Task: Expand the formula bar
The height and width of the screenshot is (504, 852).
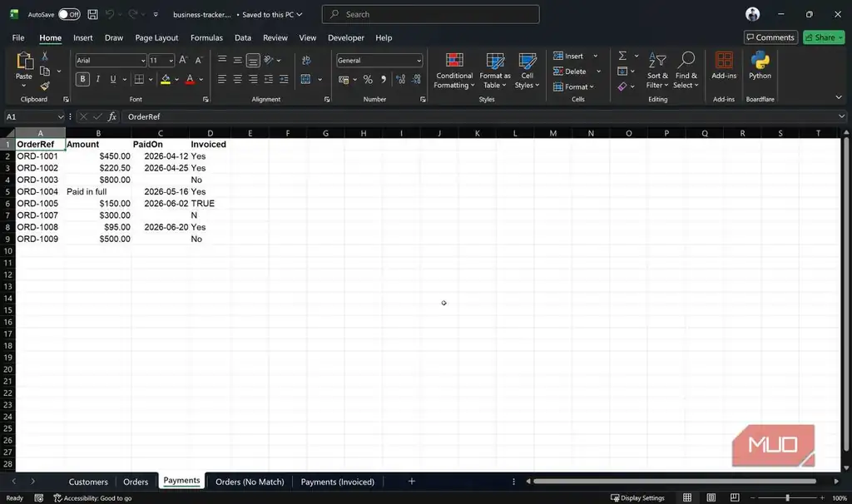Action: (841, 116)
